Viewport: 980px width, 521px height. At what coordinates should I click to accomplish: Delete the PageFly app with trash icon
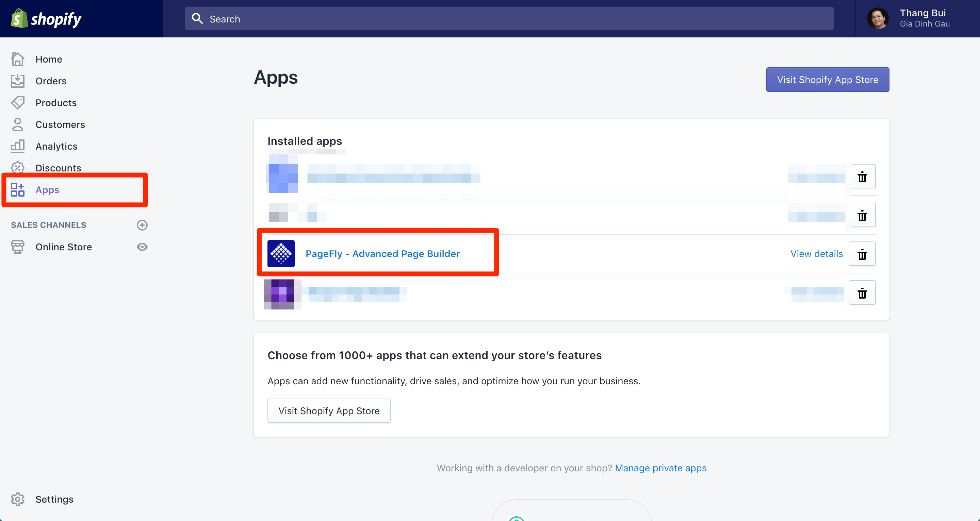[862, 254]
